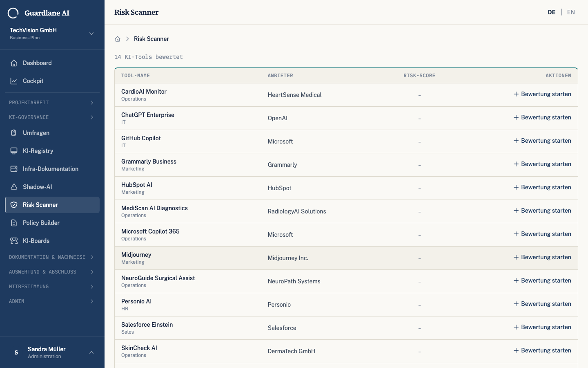Start Bewertung for HubSpot AI
The height and width of the screenshot is (368, 588).
(542, 187)
